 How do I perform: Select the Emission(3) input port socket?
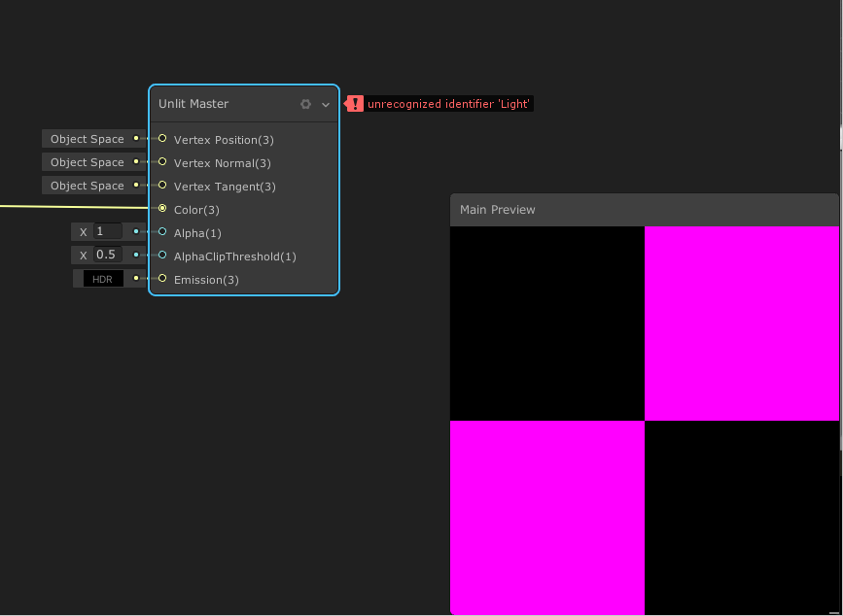[x=161, y=279]
